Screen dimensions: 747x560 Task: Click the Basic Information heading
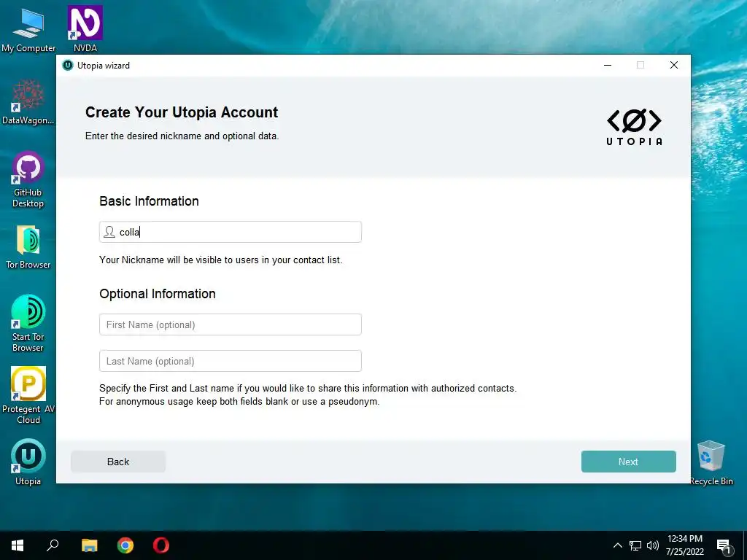(x=149, y=201)
